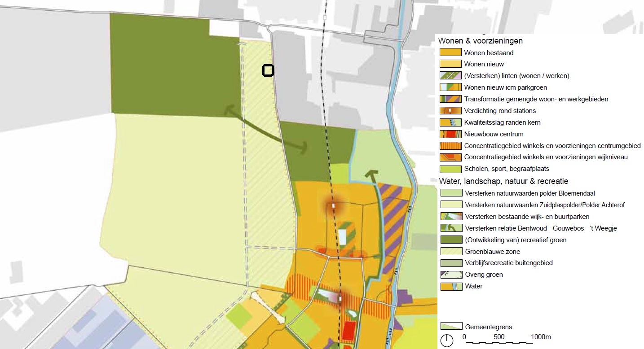
Task: Select the 'Wonen nieuw' label text
Action: coord(484,64)
